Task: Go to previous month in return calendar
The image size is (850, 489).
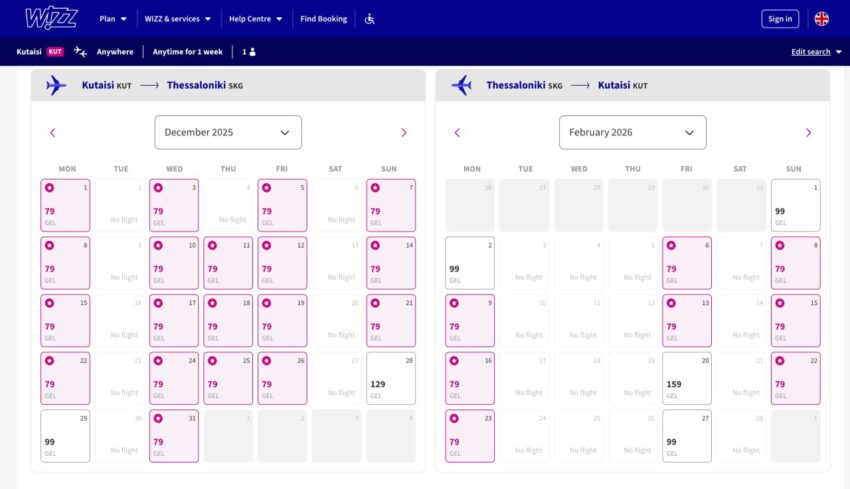Action: (457, 132)
